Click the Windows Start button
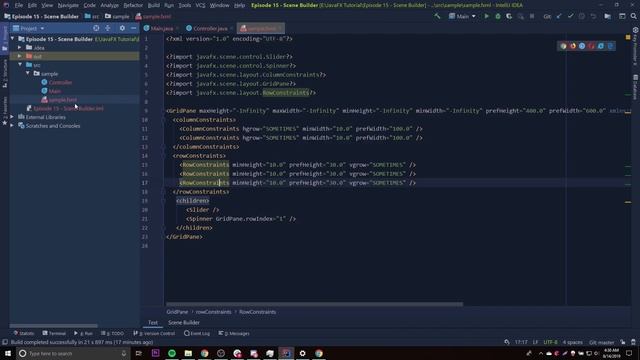640x360 pixels. 8,353
